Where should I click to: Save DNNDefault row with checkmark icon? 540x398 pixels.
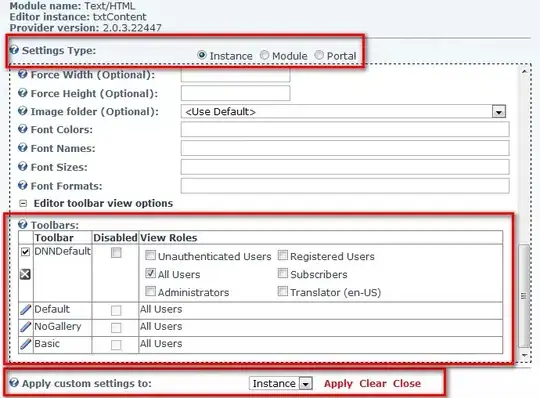coord(25,252)
